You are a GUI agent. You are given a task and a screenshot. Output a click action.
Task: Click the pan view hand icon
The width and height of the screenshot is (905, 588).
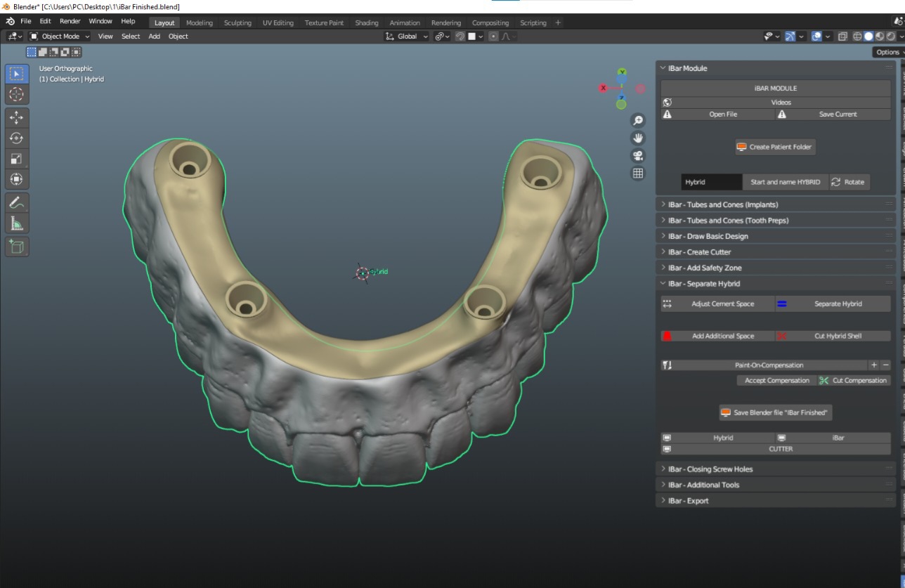[x=638, y=138]
